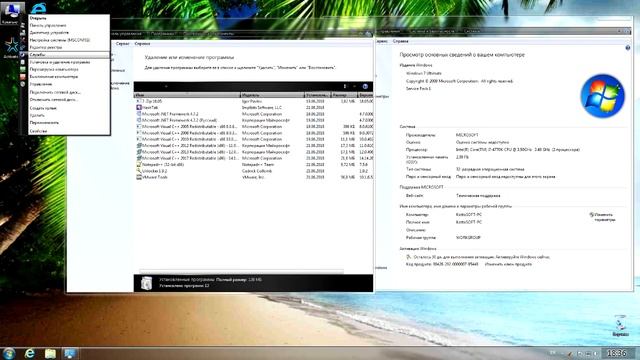Click the VMware Tools program icon
The image size is (640, 360).
point(139,177)
